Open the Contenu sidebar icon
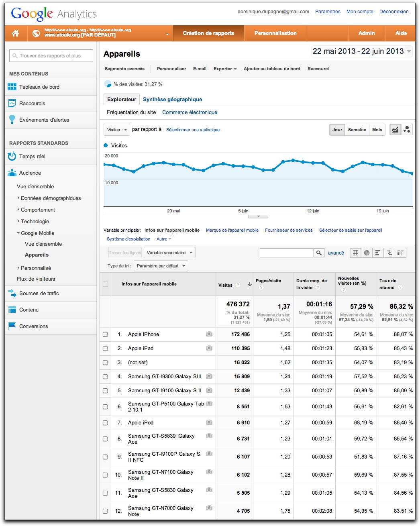 pyautogui.click(x=12, y=310)
